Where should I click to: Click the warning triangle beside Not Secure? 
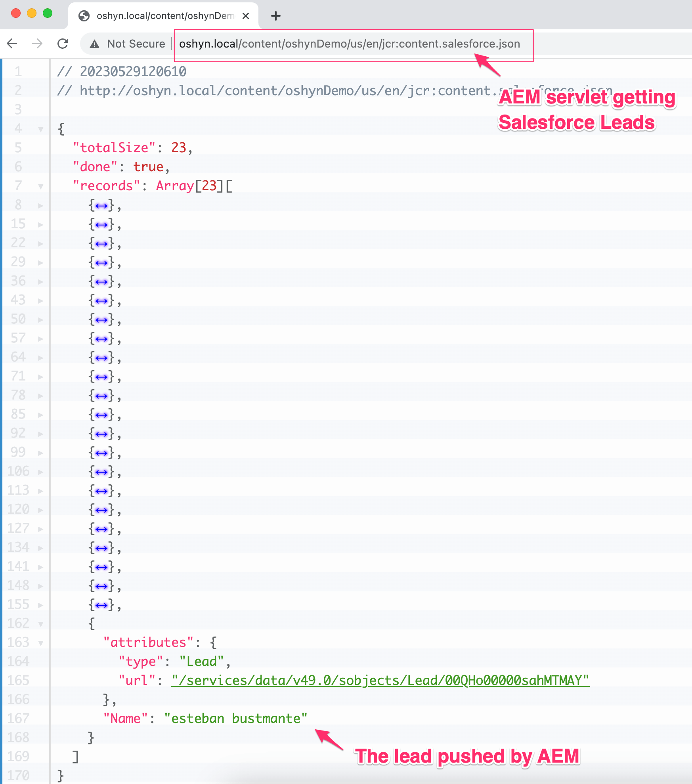point(94,44)
